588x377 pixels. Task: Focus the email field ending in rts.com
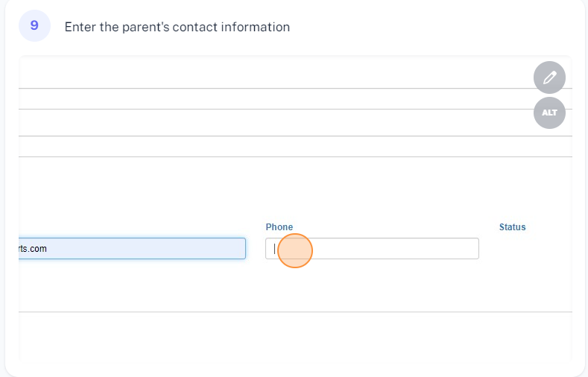(x=132, y=249)
